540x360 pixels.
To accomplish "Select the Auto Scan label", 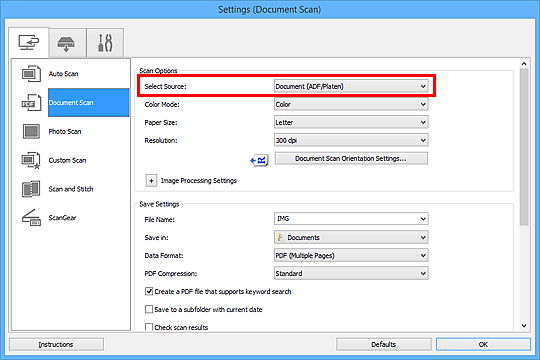I will 63,74.
